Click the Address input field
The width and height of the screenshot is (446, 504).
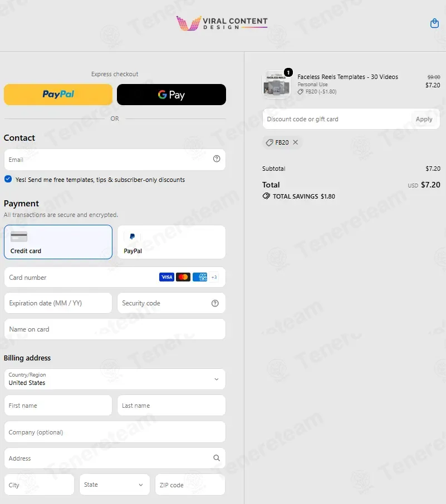click(115, 458)
